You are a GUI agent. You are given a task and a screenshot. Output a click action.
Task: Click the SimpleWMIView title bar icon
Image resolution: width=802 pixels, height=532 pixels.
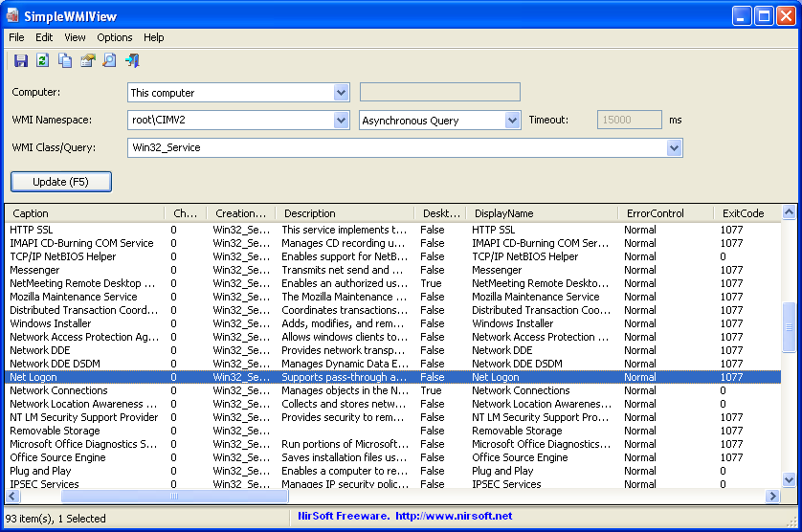point(13,14)
